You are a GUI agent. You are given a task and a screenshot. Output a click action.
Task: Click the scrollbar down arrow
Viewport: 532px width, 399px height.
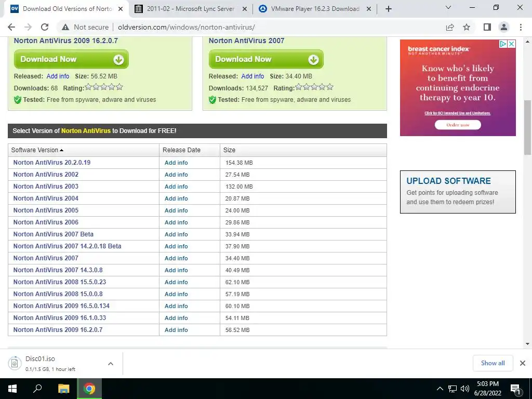(x=528, y=344)
